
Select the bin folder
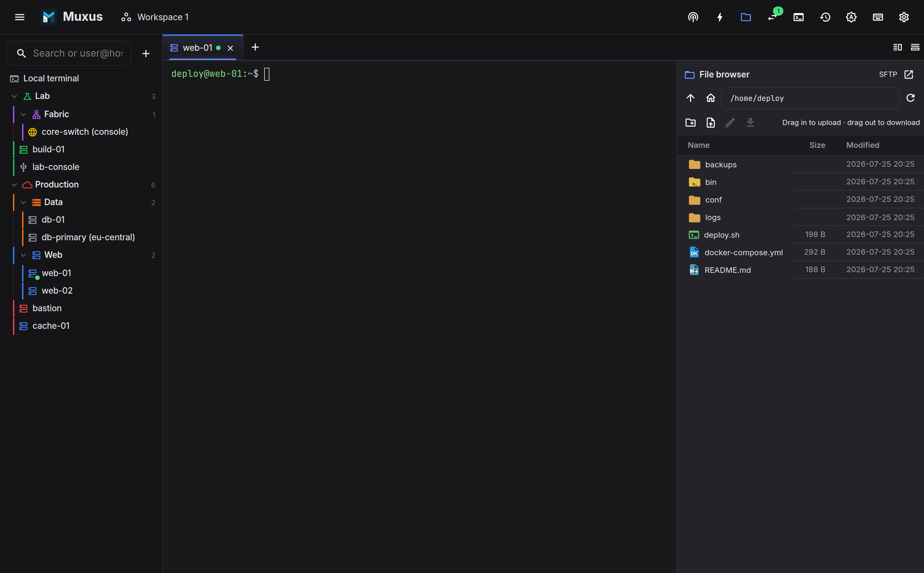[x=800, y=182]
